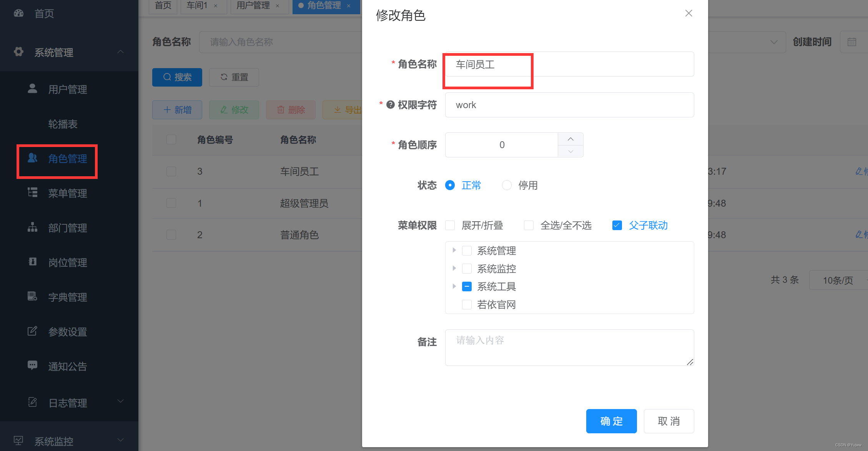This screenshot has width=868, height=451.
Task: Click the 部门管理 org-chart icon
Action: (32, 227)
